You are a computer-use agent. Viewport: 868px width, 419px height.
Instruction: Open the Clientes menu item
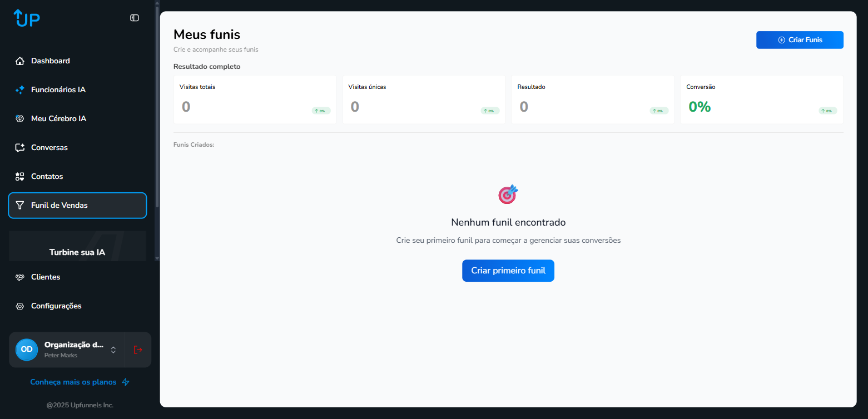pyautogui.click(x=46, y=277)
